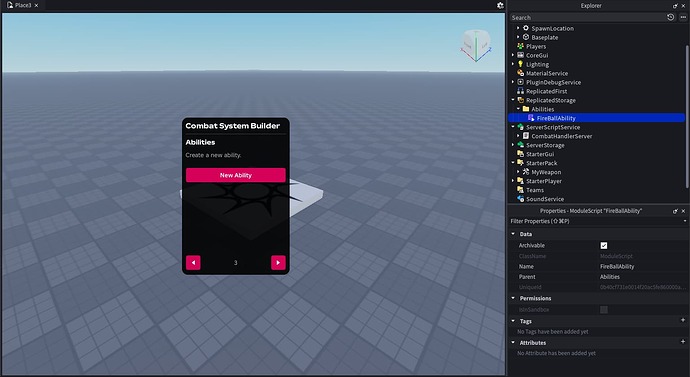Viewport: 690px width, 377px height.
Task: Collapse the Tags section
Action: pyautogui.click(x=513, y=321)
